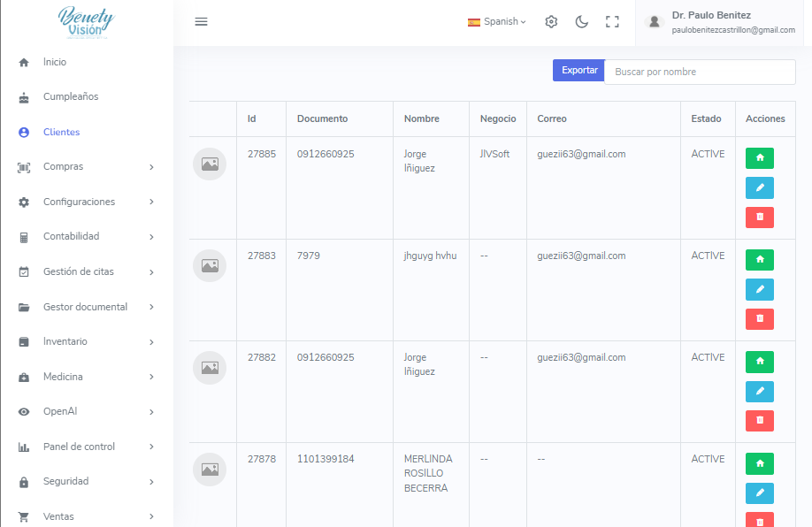Open settings gear icon in header
The width and height of the screenshot is (812, 527).
[551, 22]
